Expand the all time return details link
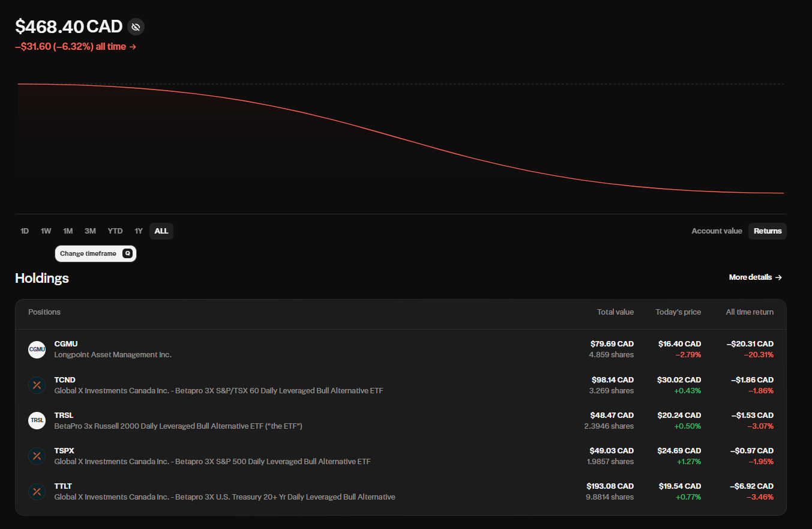 pos(76,47)
